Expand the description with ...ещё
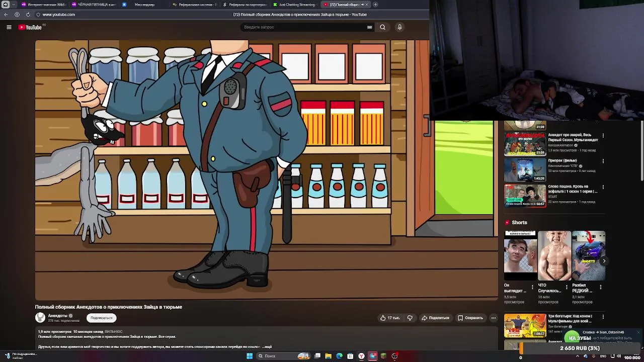 (267, 347)
